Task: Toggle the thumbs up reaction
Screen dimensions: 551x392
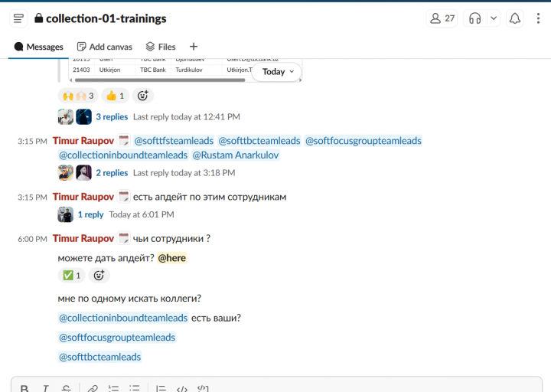Action: tap(116, 96)
